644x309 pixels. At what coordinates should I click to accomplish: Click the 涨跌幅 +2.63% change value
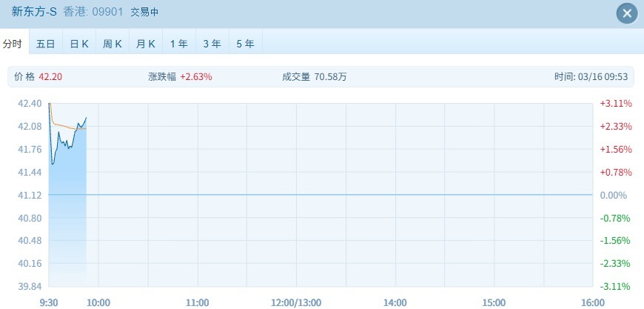[x=195, y=76]
